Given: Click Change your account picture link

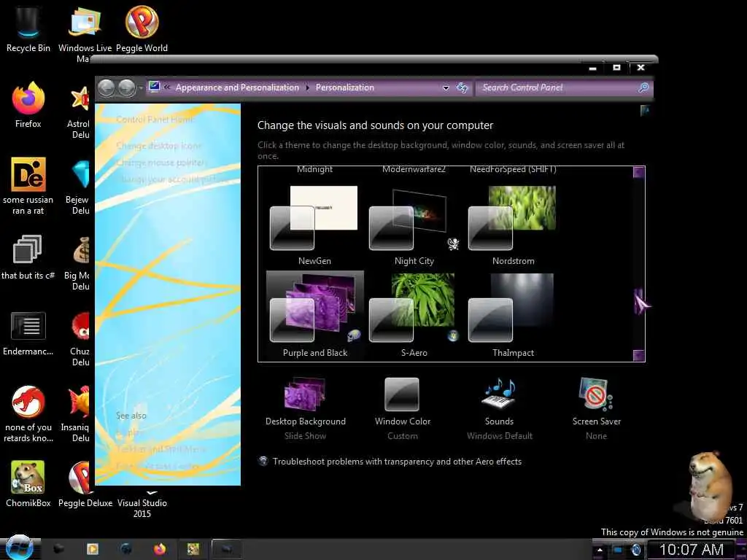Looking at the screenshot, I should (x=174, y=179).
